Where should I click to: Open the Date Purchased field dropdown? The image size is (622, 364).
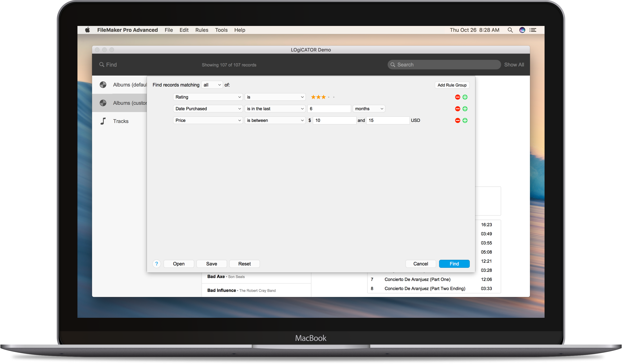[208, 109]
